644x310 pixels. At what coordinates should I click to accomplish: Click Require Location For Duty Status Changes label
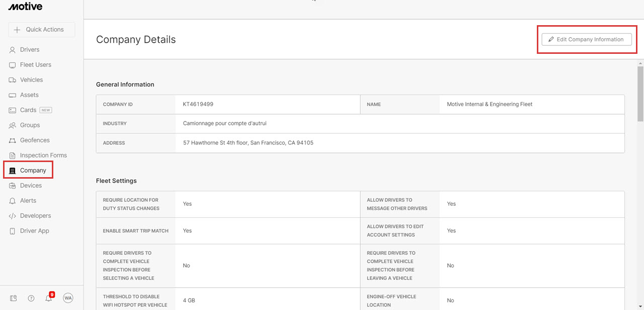[x=131, y=204]
